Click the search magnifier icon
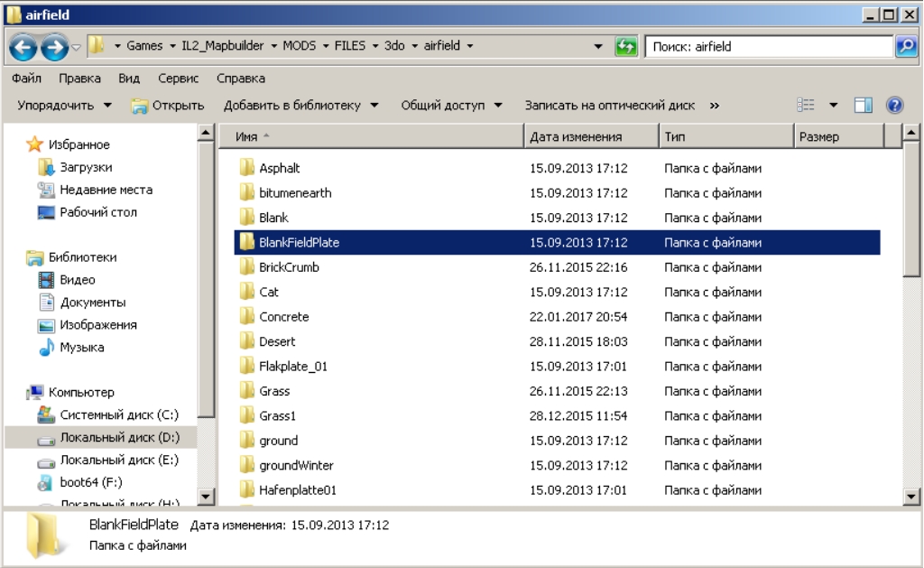This screenshot has height=568, width=924. [x=906, y=46]
